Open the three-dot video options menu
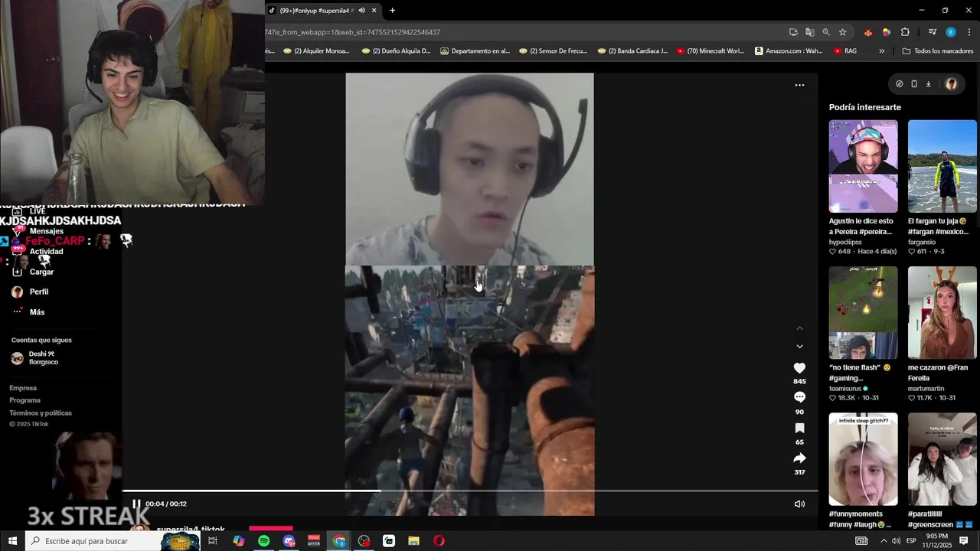This screenshot has width=980, height=551. [799, 85]
